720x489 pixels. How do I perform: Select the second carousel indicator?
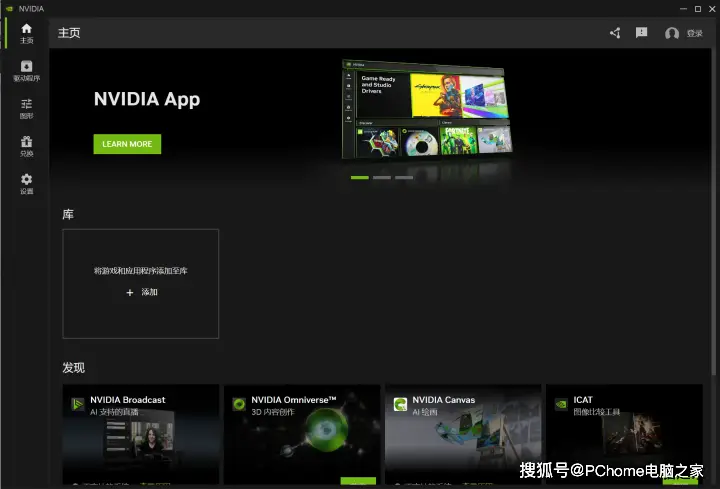(x=382, y=177)
